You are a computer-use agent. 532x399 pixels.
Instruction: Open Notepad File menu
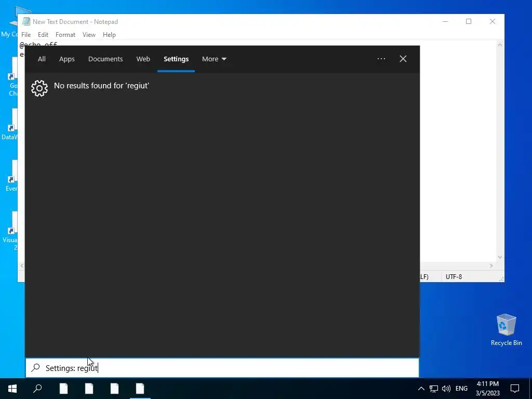click(26, 35)
